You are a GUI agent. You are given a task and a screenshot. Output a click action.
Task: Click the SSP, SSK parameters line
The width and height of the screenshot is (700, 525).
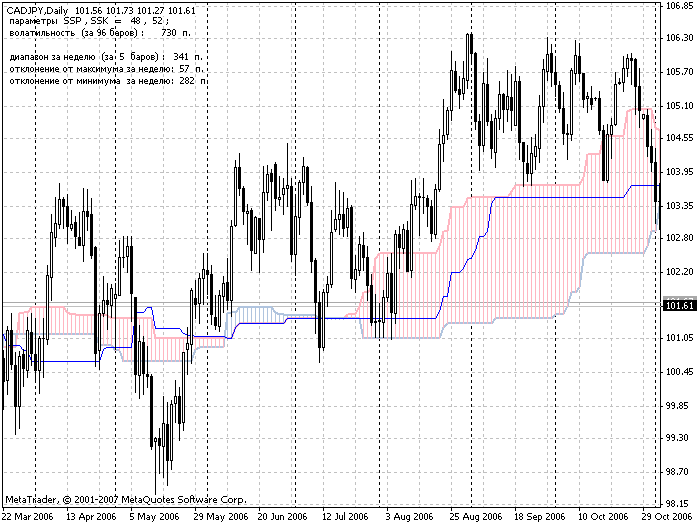tap(89, 21)
